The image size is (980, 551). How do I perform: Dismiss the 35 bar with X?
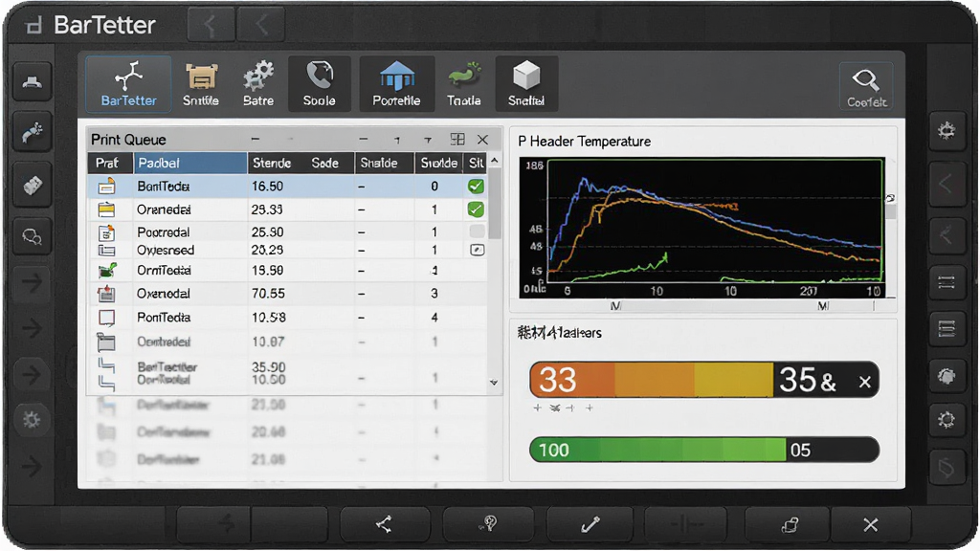pos(865,382)
